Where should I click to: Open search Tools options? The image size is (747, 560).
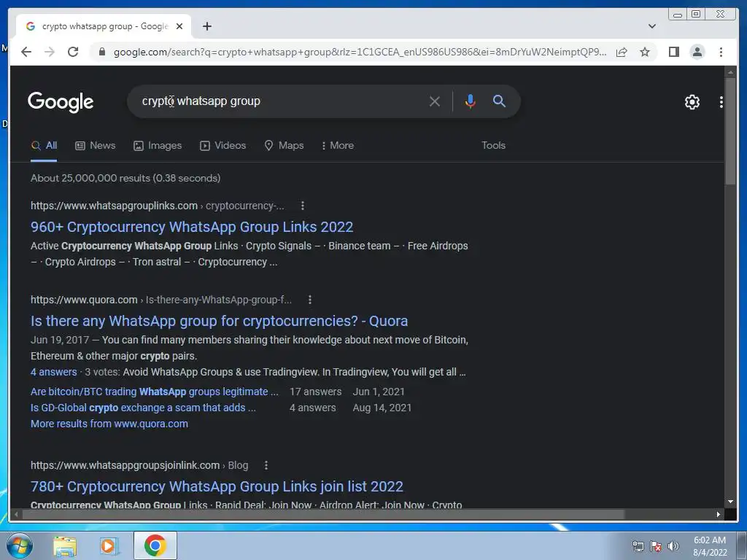click(x=493, y=145)
